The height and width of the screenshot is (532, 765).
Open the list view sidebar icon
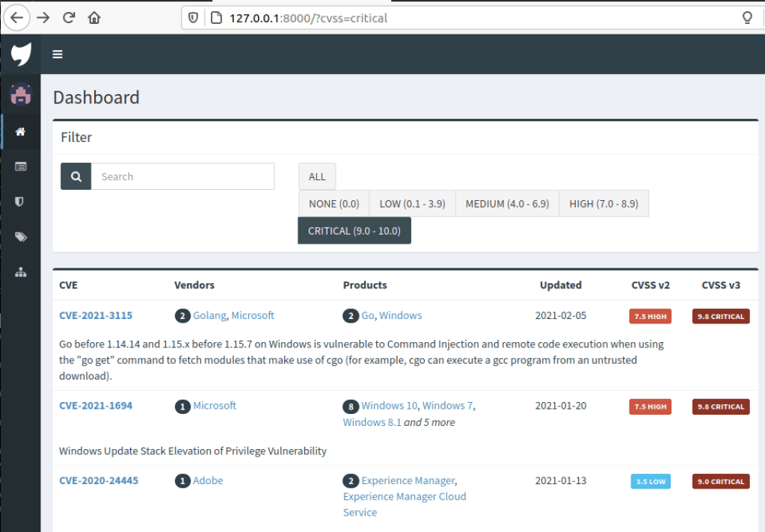pos(21,167)
